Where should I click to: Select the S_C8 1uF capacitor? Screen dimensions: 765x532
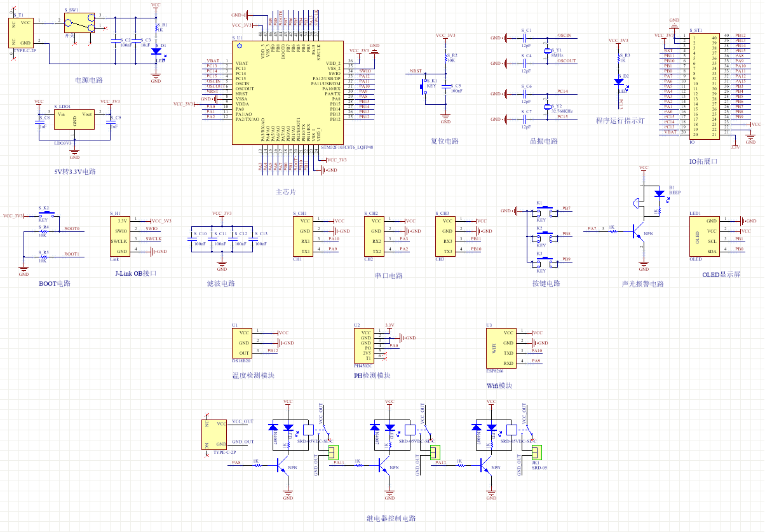(39, 121)
